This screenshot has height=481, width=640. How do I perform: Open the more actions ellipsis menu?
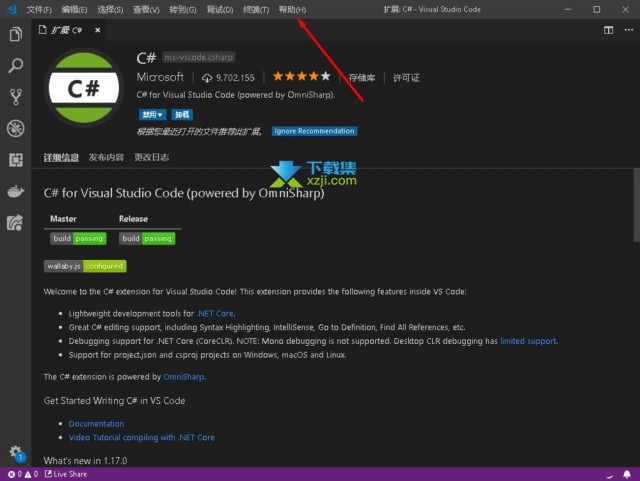[x=629, y=30]
